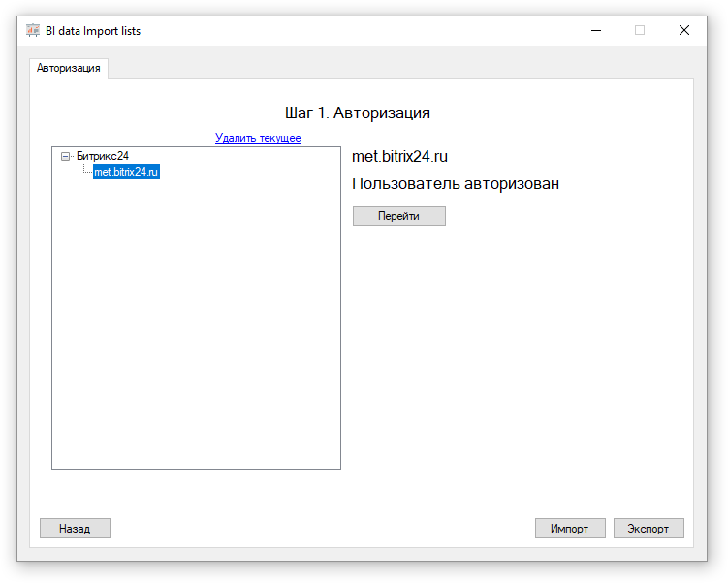Click the Пользователь авторизован status text
728x583 pixels.
456,184
